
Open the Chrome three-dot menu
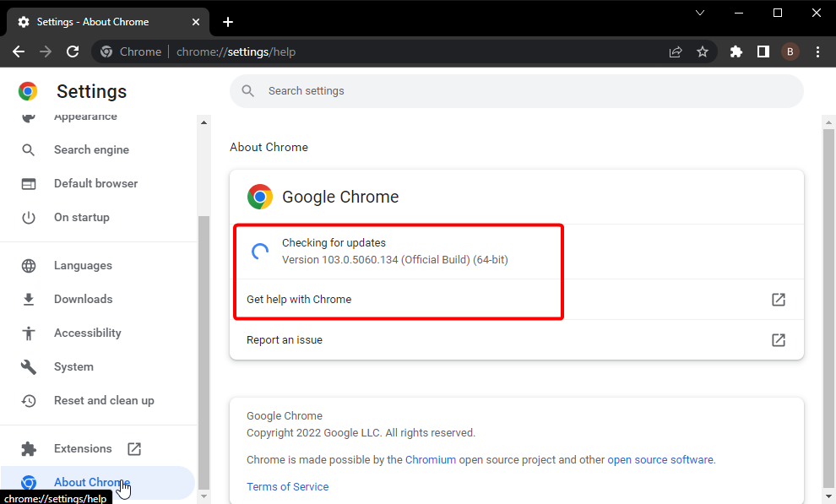[x=817, y=51]
